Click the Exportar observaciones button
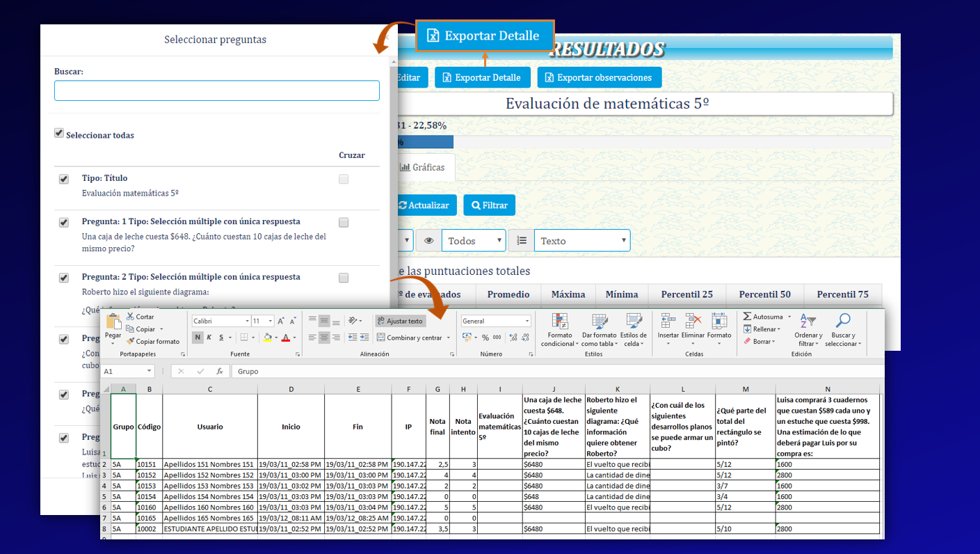980x554 pixels. 600,78
